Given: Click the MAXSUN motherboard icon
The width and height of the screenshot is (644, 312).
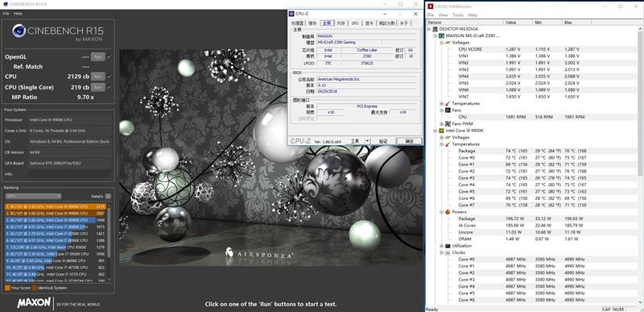Looking at the screenshot, I should 441,35.
